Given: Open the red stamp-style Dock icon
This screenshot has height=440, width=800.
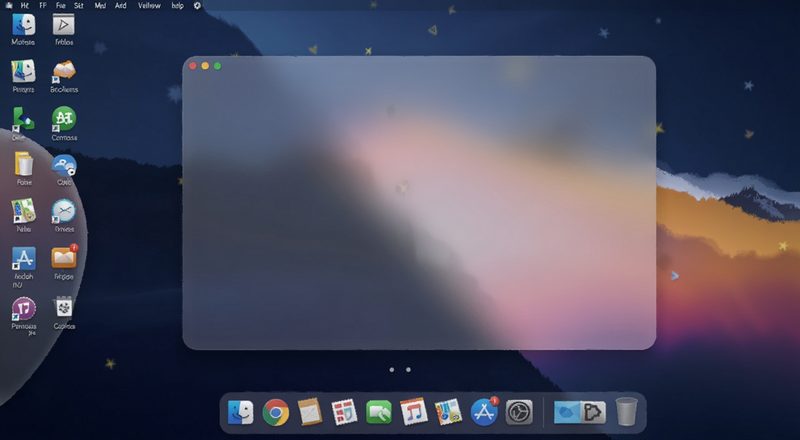Looking at the screenshot, I should [344, 412].
